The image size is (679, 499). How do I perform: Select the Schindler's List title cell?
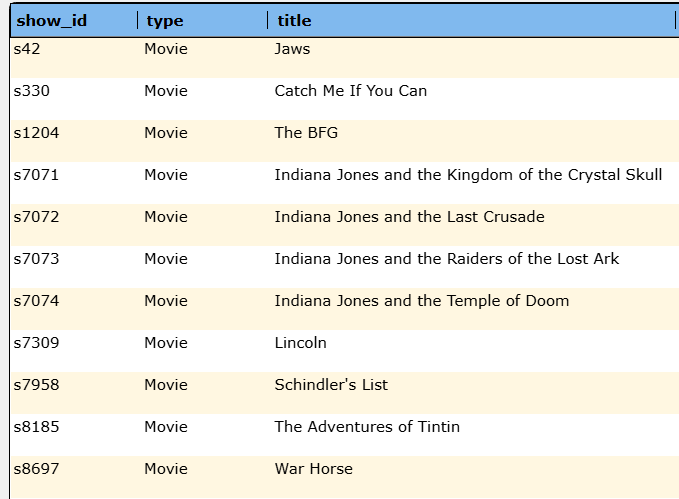(331, 385)
